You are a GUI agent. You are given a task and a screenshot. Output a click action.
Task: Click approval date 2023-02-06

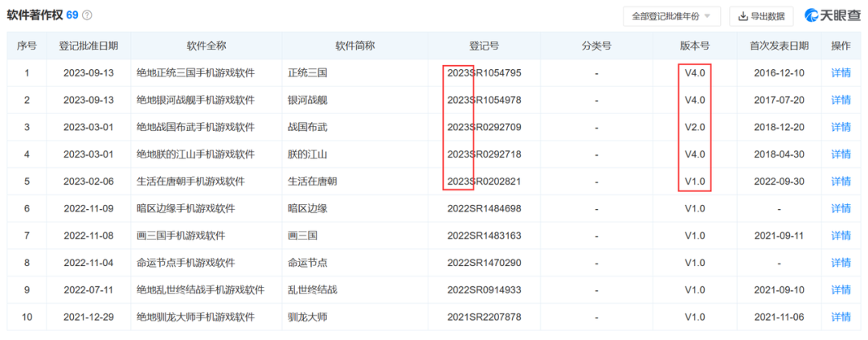pyautogui.click(x=88, y=182)
